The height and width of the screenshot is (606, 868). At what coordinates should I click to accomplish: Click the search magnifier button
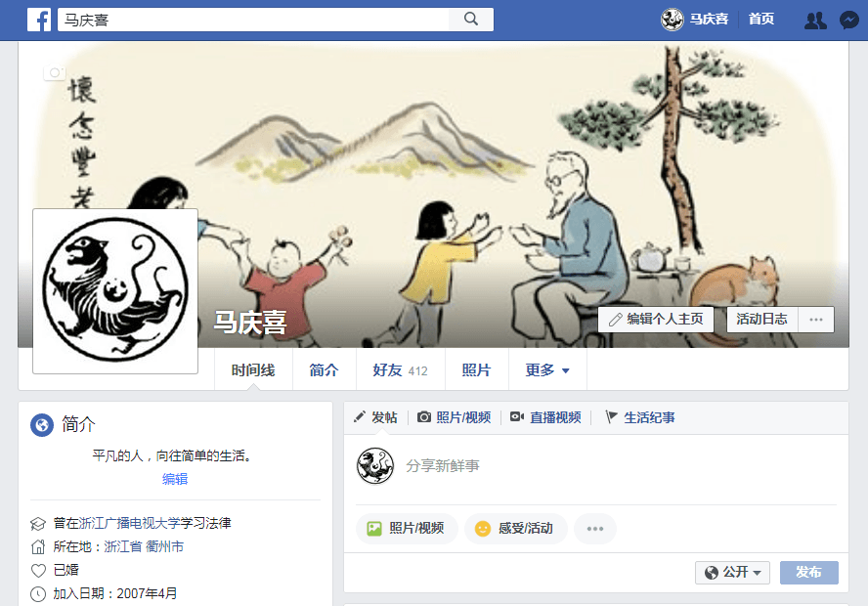click(471, 20)
